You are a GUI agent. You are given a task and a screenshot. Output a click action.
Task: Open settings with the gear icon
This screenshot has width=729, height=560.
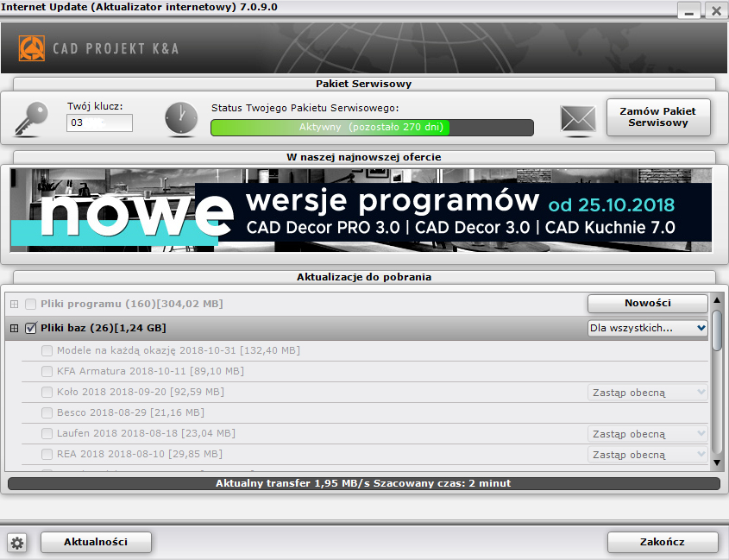(x=17, y=543)
